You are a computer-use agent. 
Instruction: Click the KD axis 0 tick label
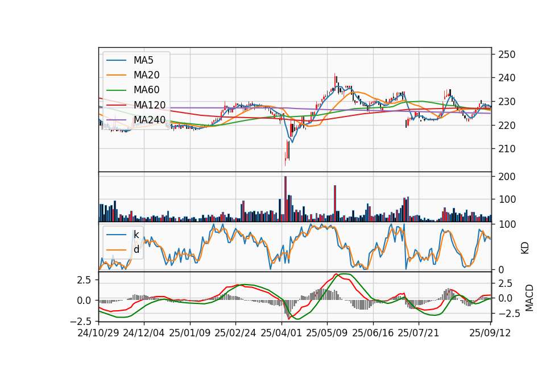pyautogui.click(x=502, y=269)
